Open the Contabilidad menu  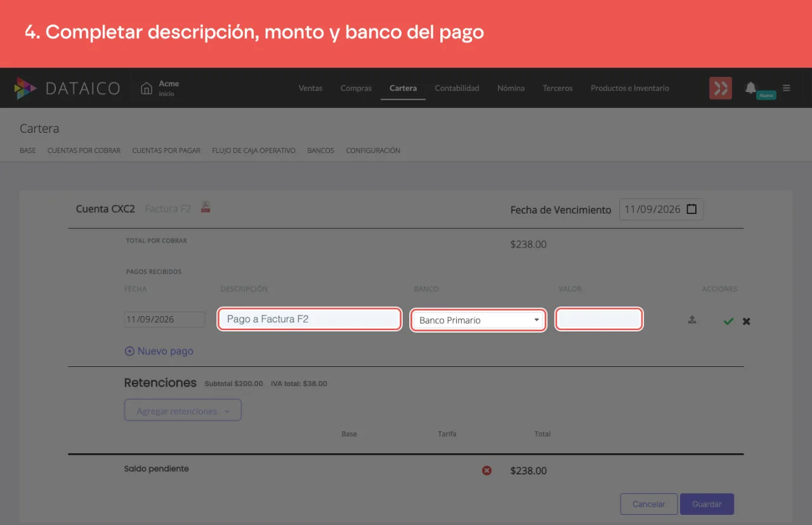tap(457, 88)
